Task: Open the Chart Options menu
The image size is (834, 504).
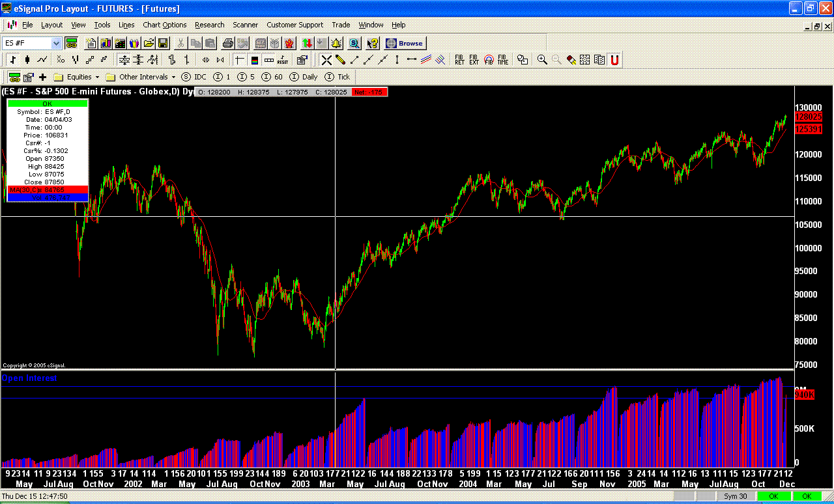Action: click(x=164, y=25)
